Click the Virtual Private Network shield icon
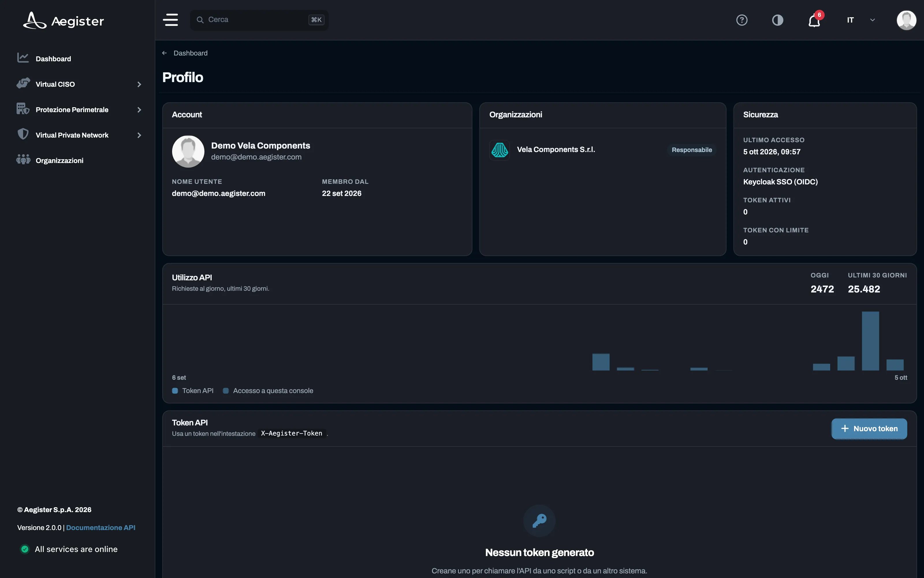The height and width of the screenshot is (578, 924). [23, 134]
